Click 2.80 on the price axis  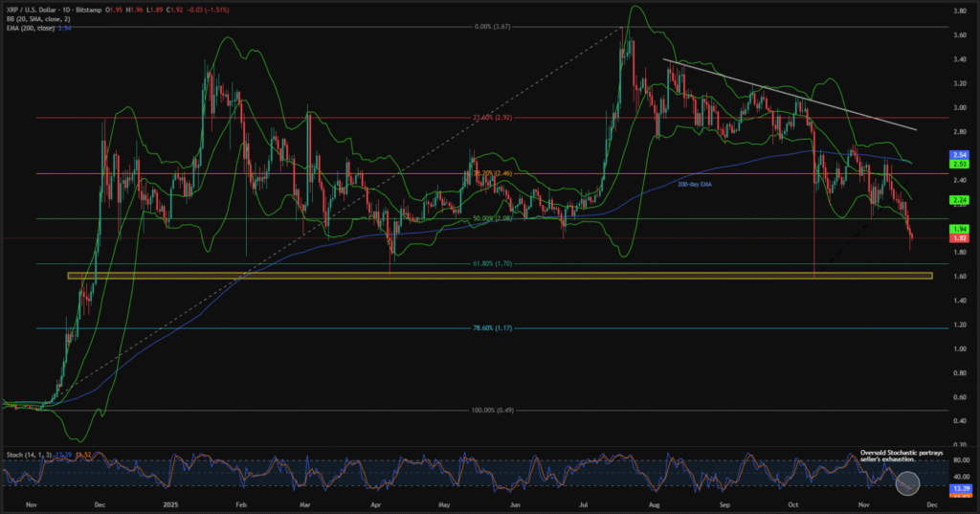click(960, 132)
